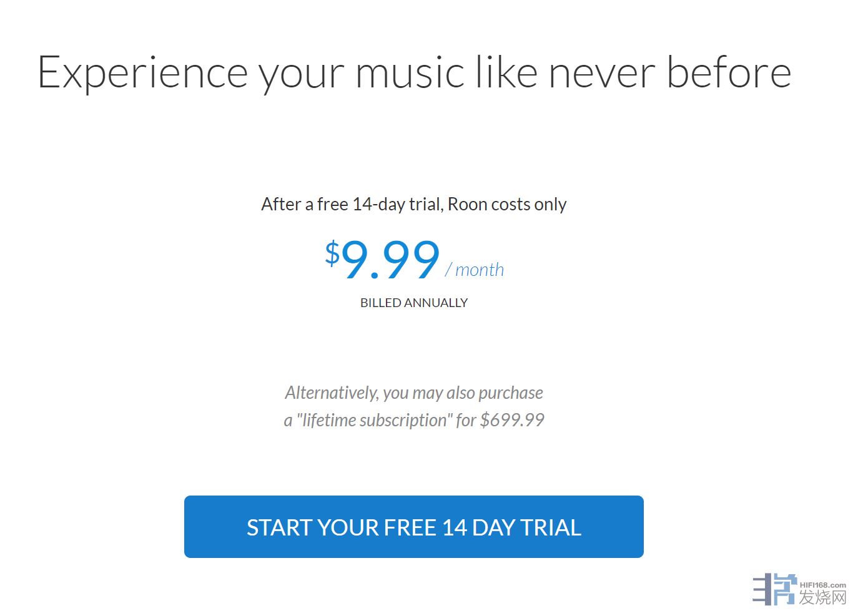
Task: Click the word "before" in the headline
Action: [x=729, y=73]
